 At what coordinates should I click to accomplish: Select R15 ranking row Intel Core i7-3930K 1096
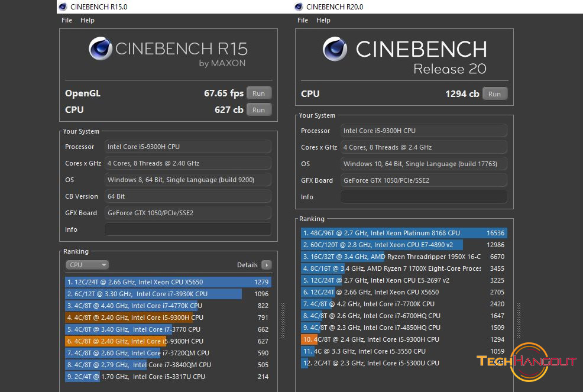168,294
